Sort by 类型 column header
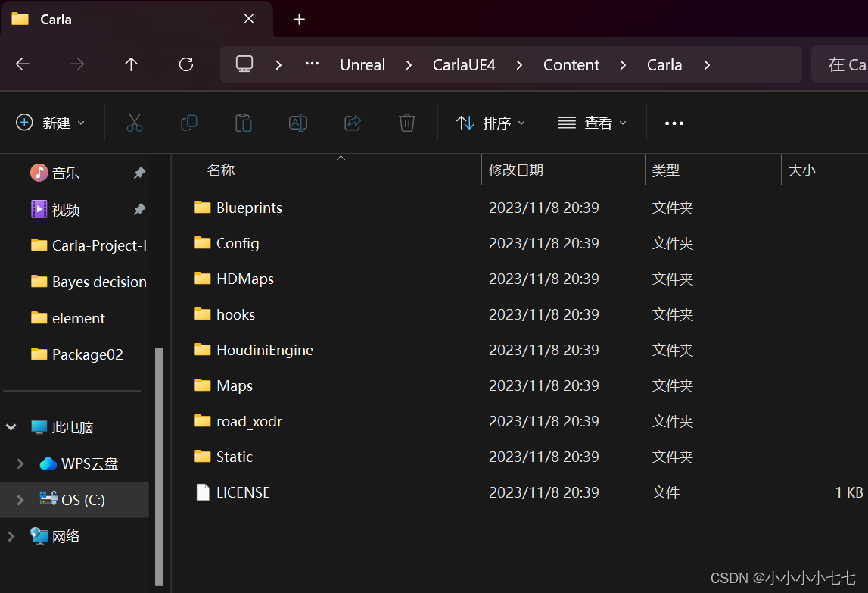The image size is (868, 593). (665, 170)
